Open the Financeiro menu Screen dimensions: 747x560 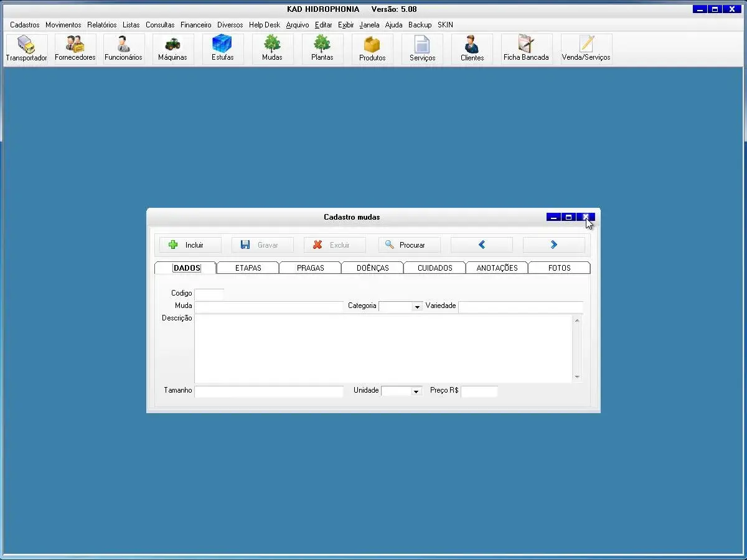(x=195, y=25)
